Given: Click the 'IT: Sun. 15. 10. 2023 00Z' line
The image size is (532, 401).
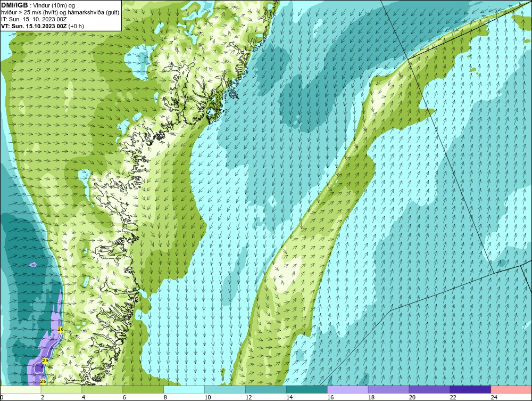Looking at the screenshot, I should point(34,19).
